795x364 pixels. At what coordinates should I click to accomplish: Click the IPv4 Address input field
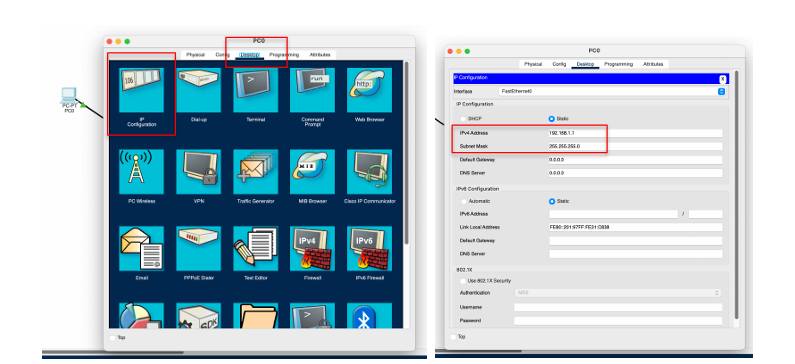tap(635, 133)
